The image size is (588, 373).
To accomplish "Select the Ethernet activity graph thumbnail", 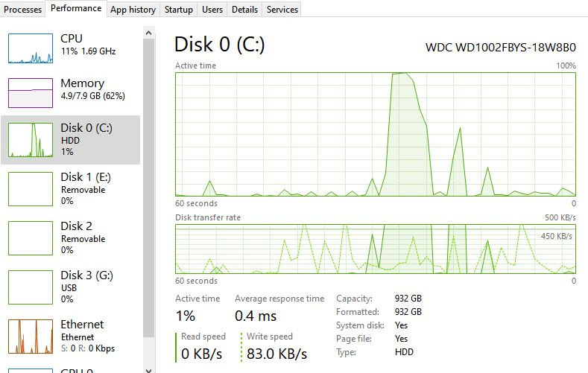I will tap(30, 336).
